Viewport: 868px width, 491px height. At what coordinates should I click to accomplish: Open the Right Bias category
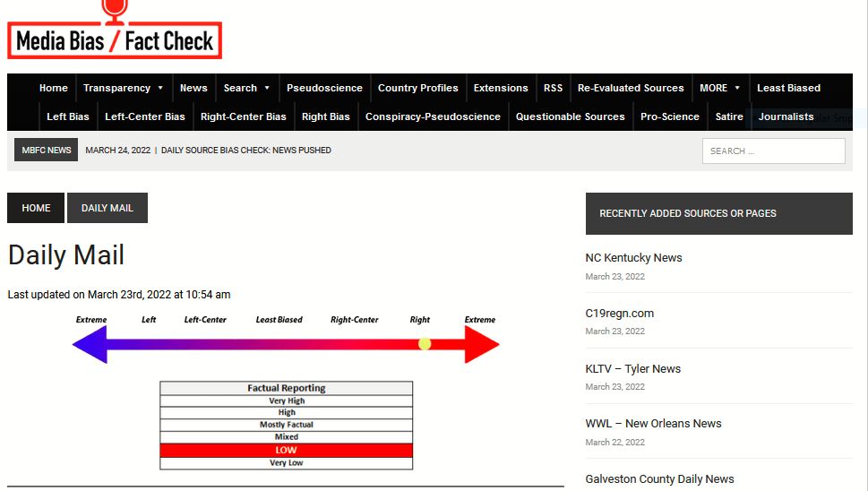pyautogui.click(x=325, y=116)
